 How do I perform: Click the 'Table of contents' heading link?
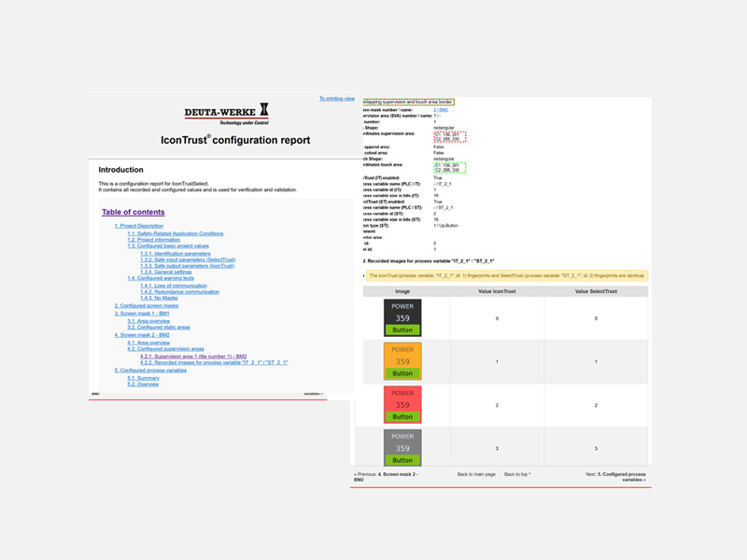(x=133, y=212)
